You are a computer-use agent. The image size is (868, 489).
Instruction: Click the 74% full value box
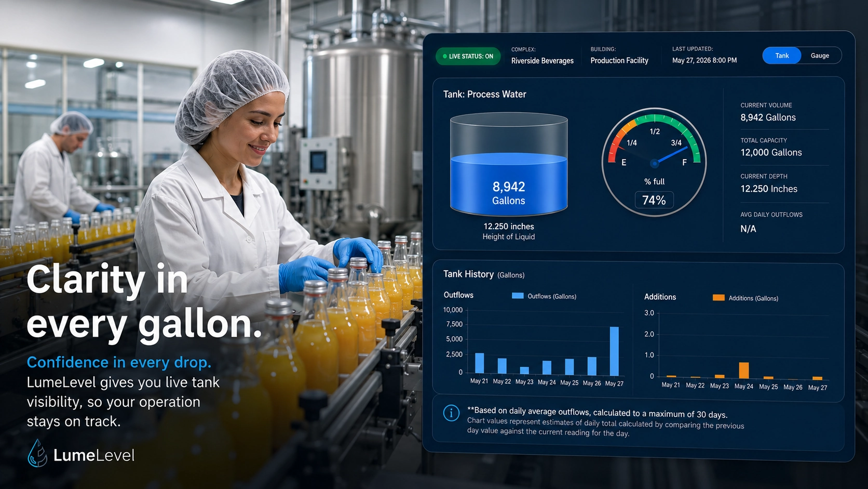(x=654, y=200)
